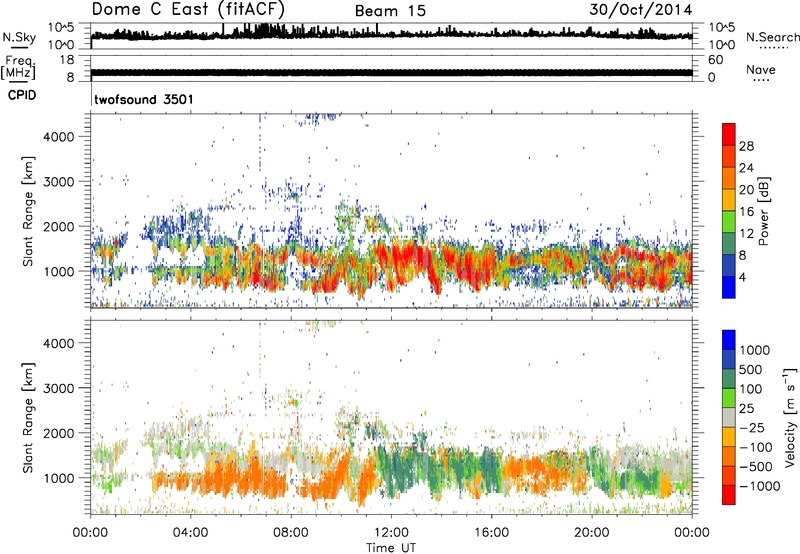Viewport: 800px width, 554px height.
Task: Click 'Slant Range [km]' label of power panel
Action: 28,211
